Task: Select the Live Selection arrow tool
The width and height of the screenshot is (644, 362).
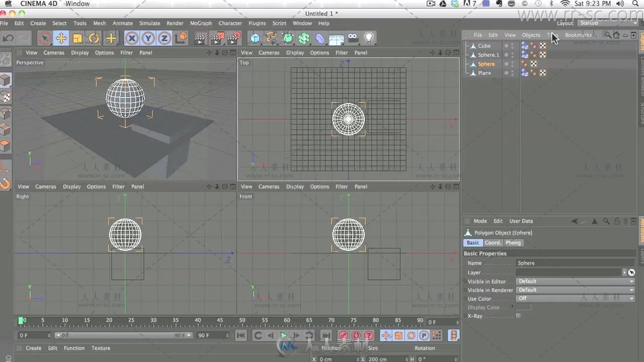Action: (45, 38)
